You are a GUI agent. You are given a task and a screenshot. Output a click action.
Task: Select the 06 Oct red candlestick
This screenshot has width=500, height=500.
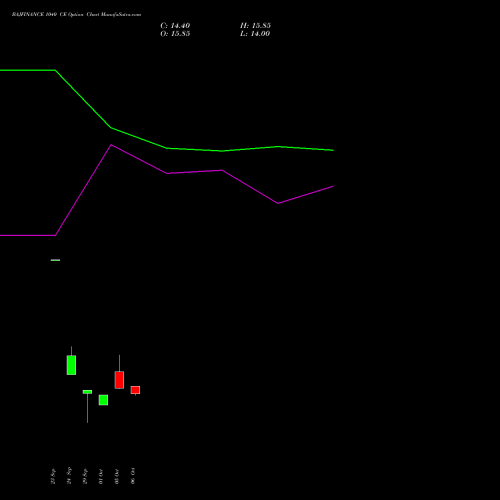tap(135, 390)
